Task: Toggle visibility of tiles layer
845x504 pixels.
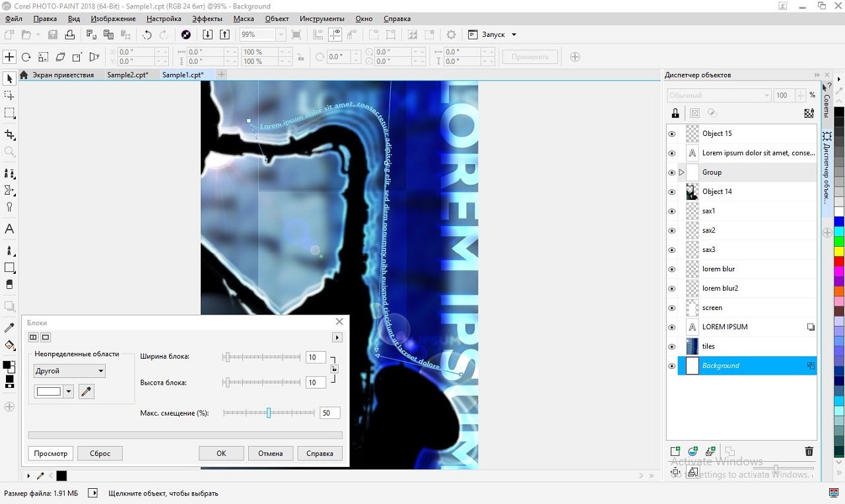Action: (672, 347)
